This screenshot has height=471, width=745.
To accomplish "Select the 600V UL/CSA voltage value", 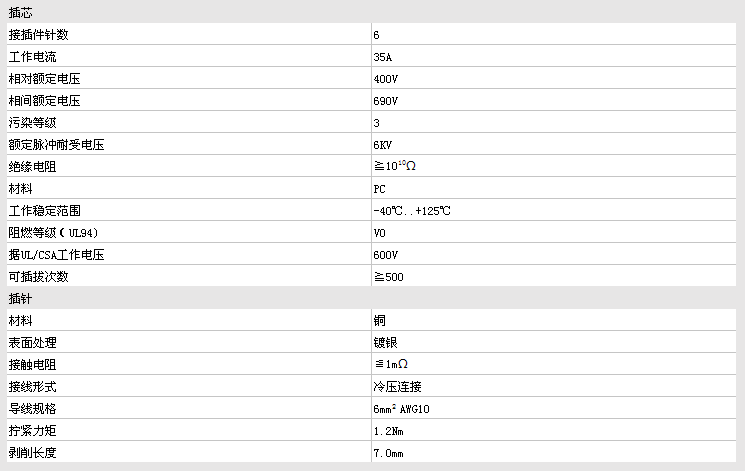I will [386, 255].
